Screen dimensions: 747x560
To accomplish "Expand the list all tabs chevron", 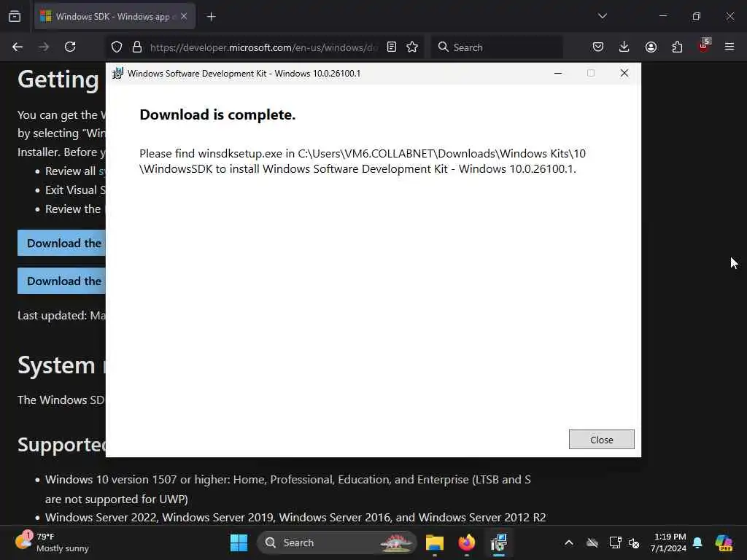I will (x=602, y=16).
